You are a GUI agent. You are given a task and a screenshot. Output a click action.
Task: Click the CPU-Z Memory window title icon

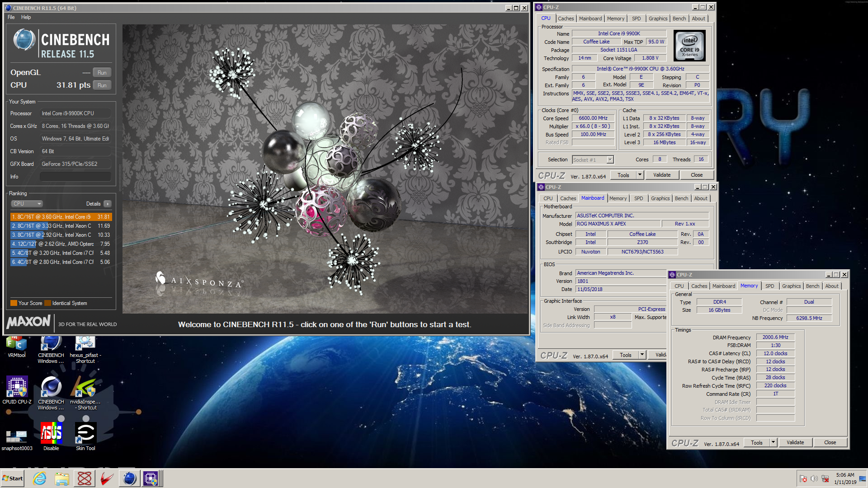672,275
